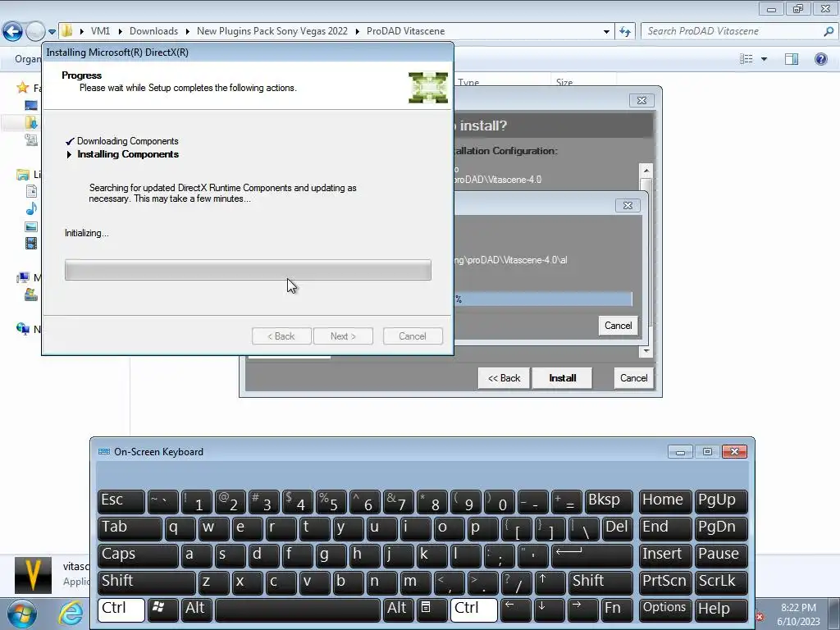Click Esc on the On-Screen Keyboard
This screenshot has height=630, width=840.
click(121, 501)
